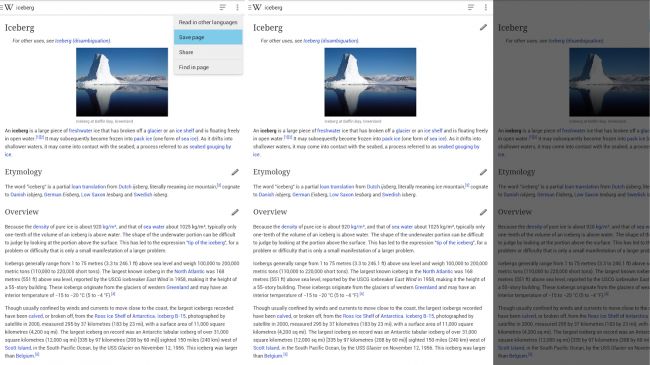650x365 pixels.
Task: Open loan translation link in middle panel
Action: point(337,187)
